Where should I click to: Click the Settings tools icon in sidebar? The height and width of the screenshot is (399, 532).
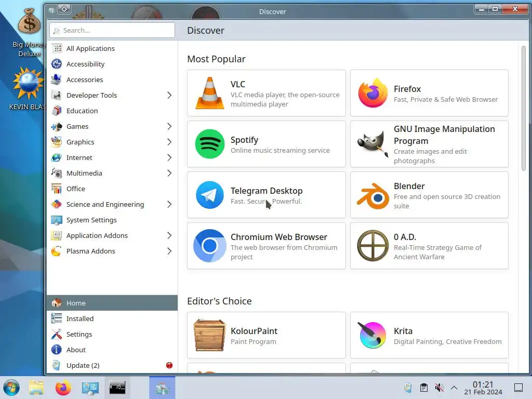(x=57, y=334)
